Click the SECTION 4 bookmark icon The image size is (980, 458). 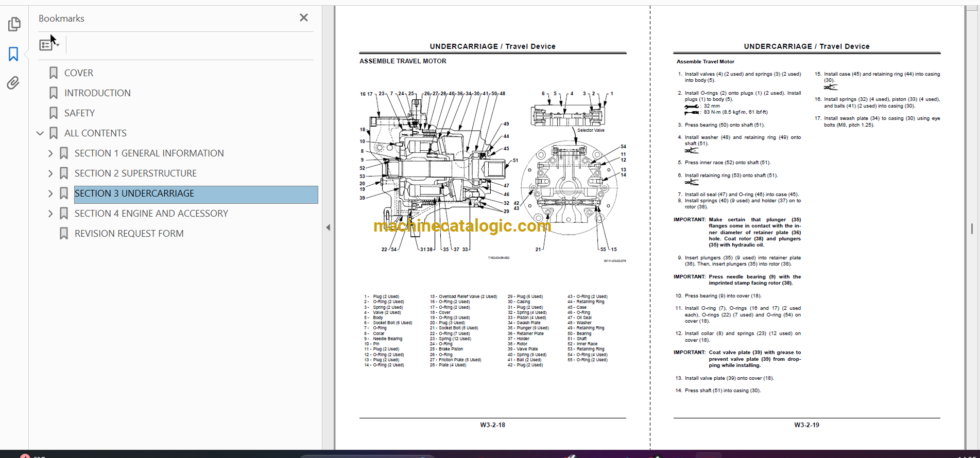64,214
